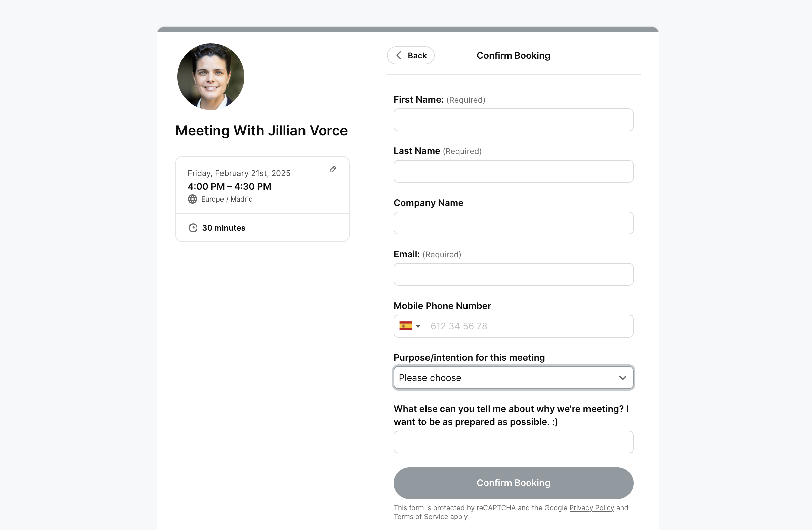This screenshot has height=530, width=812.
Task: Click the mobile phone number field
Action: pyautogui.click(x=529, y=326)
